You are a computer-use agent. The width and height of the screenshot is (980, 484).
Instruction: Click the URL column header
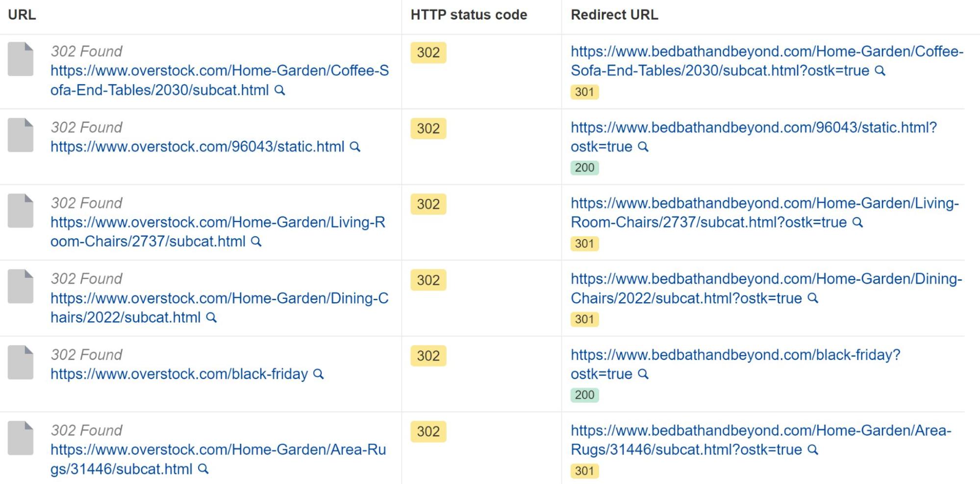[x=21, y=15]
